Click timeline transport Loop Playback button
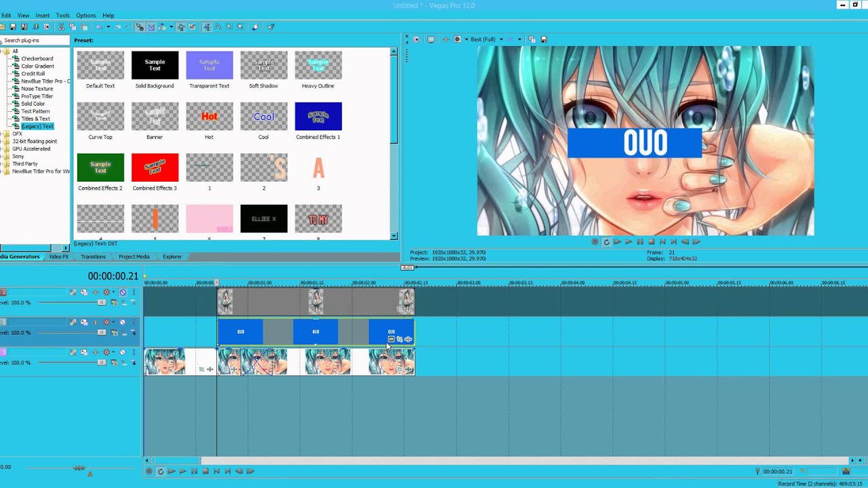868x488 pixels. (160, 471)
